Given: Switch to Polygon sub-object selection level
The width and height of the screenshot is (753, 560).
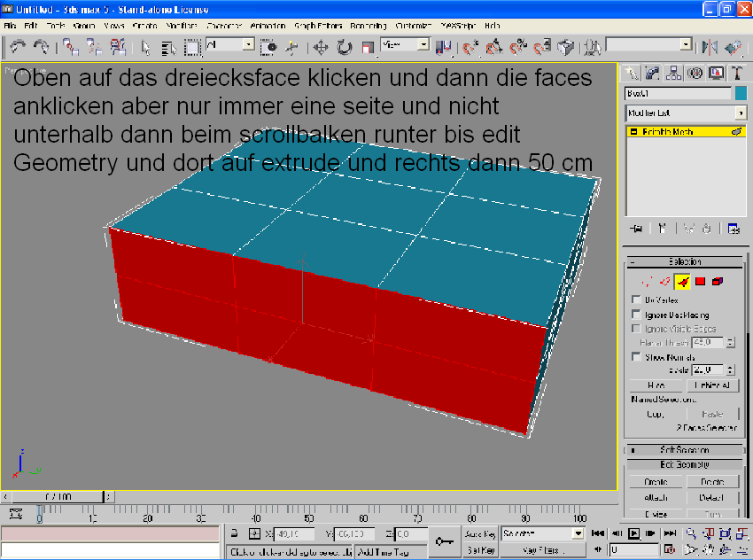Looking at the screenshot, I should [x=700, y=282].
